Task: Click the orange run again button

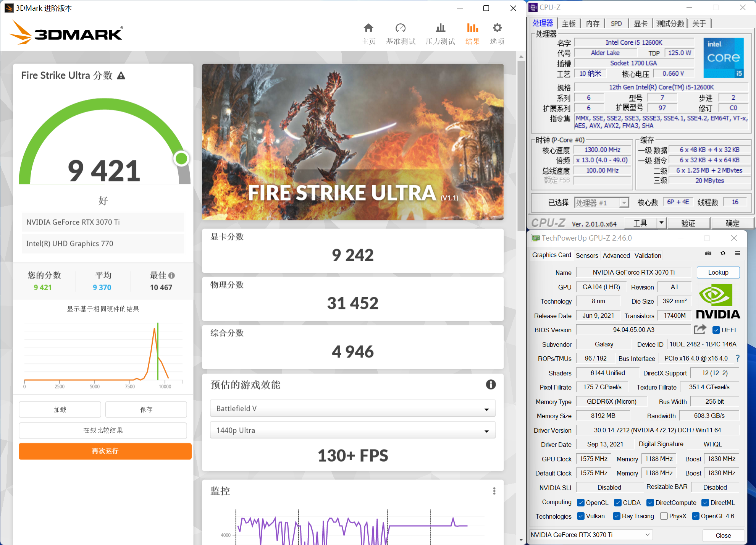Action: tap(105, 451)
